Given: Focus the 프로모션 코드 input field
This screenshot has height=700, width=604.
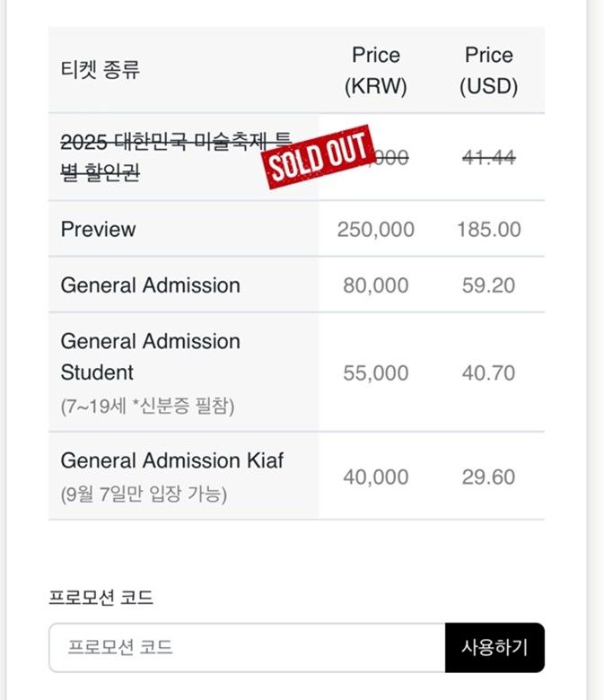Looking at the screenshot, I should (x=248, y=647).
